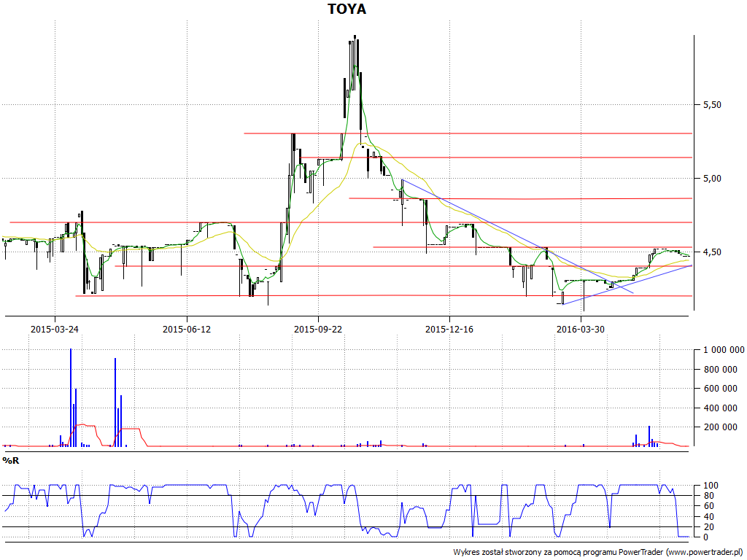Click the tallest blue volume bar
Screen dimensions: 747x560
point(71,397)
